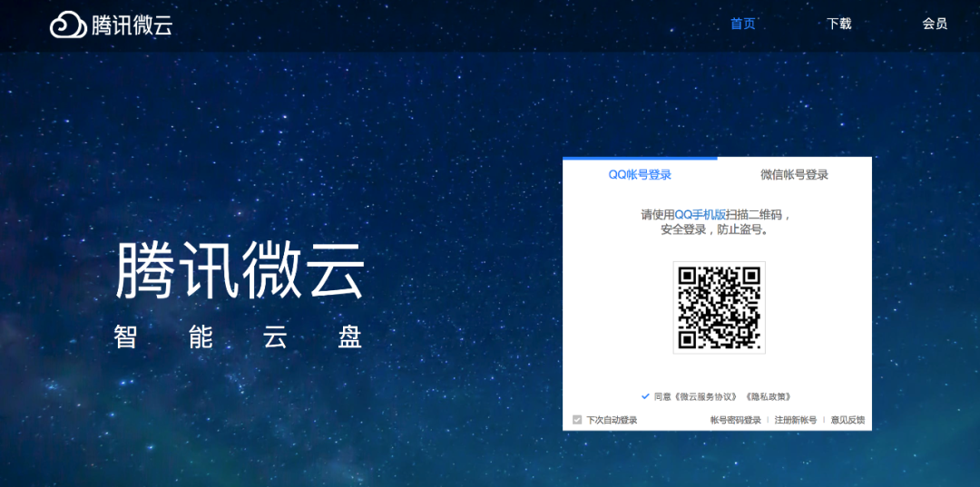Image resolution: width=980 pixels, height=487 pixels.
Task: Switch to the QQ帐号登录 tab
Action: (640, 175)
